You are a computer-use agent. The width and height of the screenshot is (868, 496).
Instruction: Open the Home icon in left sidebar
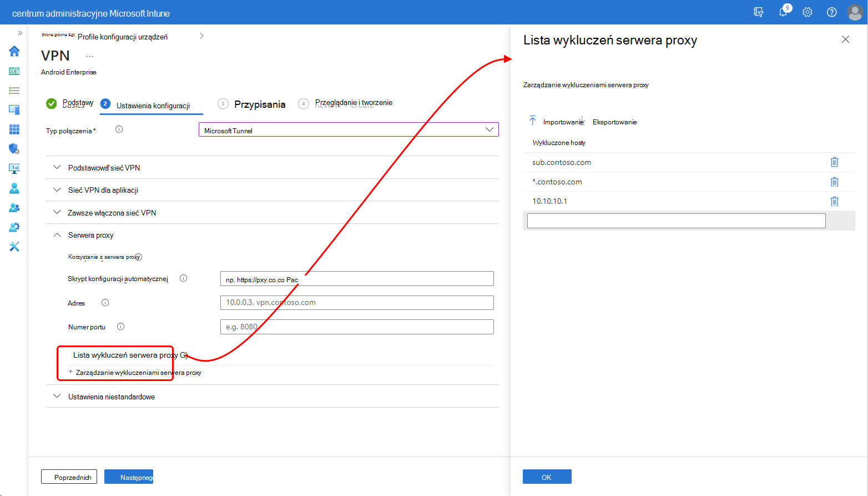14,51
